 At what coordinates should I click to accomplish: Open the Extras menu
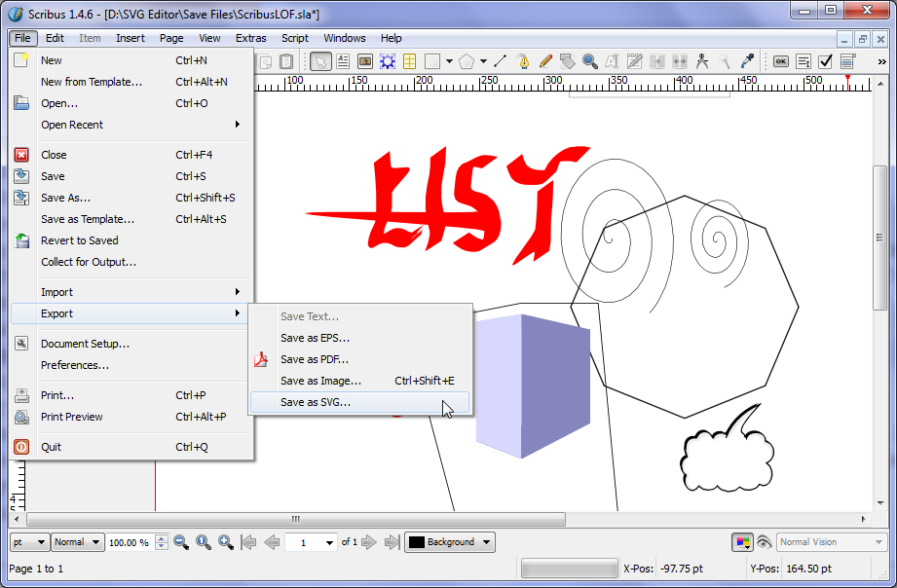click(250, 38)
